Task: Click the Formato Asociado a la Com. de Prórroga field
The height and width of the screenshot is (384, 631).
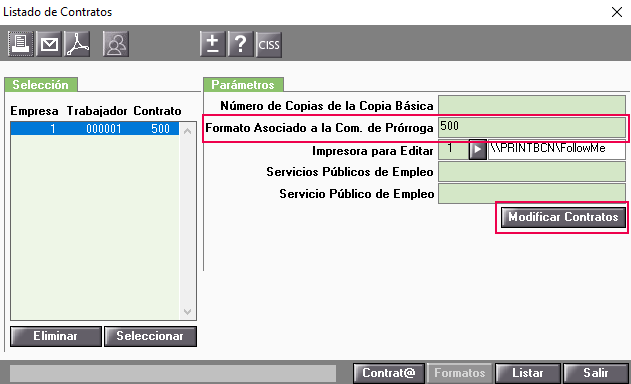Action: [x=532, y=127]
